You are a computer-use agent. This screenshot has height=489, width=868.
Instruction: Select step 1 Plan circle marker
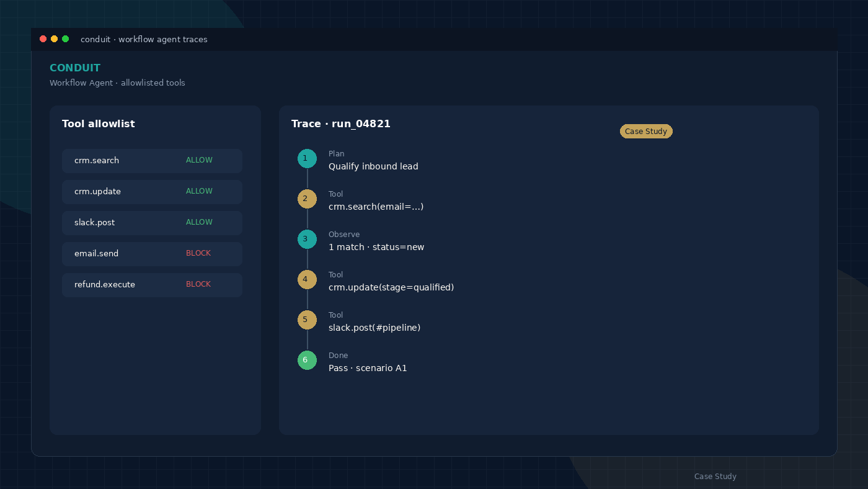[307, 159]
